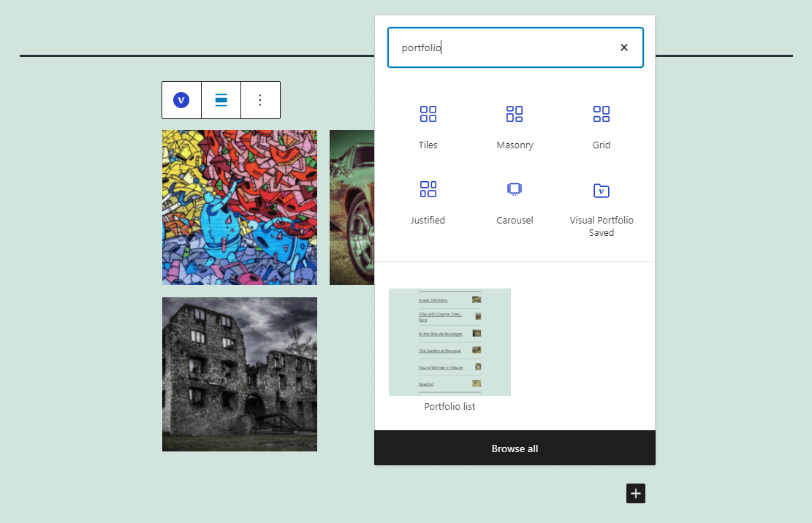Select Visual Portfolio Saved block
Image resolution: width=812 pixels, height=523 pixels.
602,208
